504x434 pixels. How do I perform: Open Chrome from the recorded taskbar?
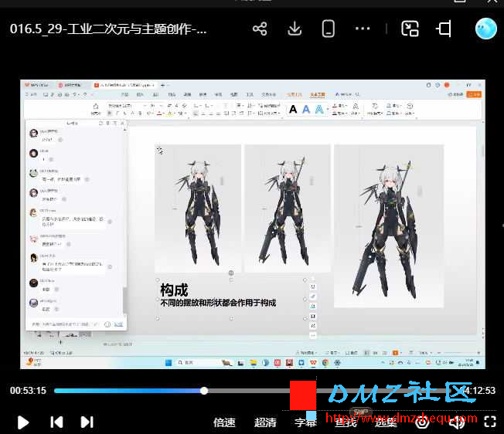pyautogui.click(x=325, y=363)
